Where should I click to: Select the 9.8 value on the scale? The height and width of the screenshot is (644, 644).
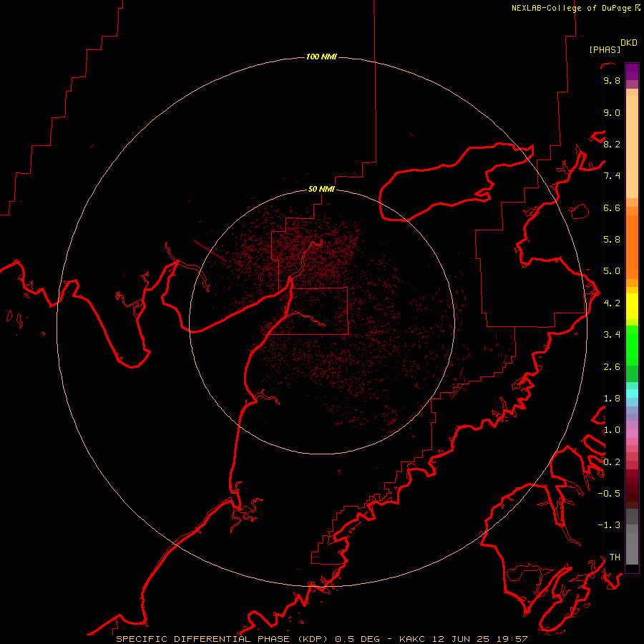coord(612,80)
